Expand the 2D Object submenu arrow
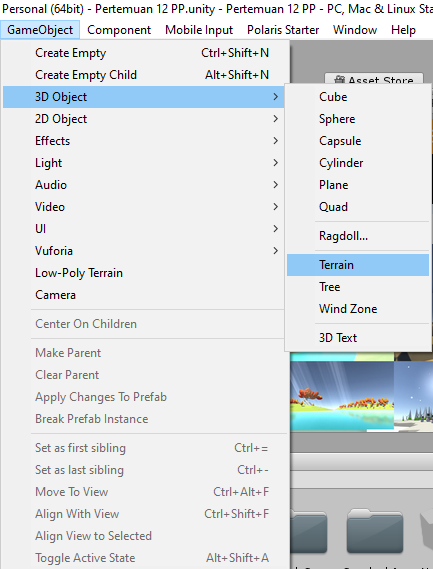433x569 pixels. pyautogui.click(x=275, y=119)
